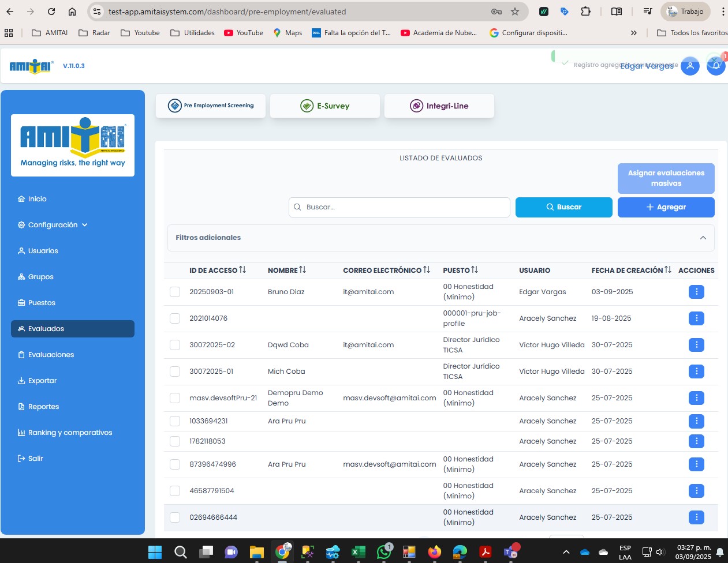Sort table by Fecha de Creación arrows

point(668,270)
